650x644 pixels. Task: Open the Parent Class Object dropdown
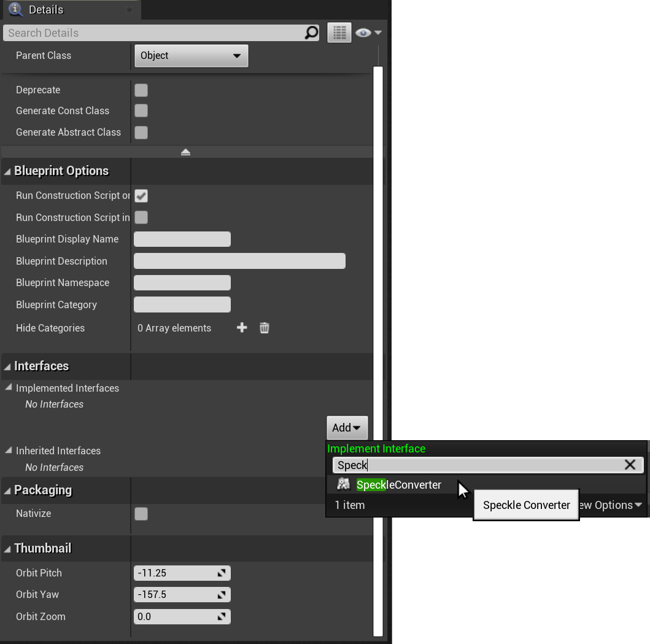pos(191,56)
